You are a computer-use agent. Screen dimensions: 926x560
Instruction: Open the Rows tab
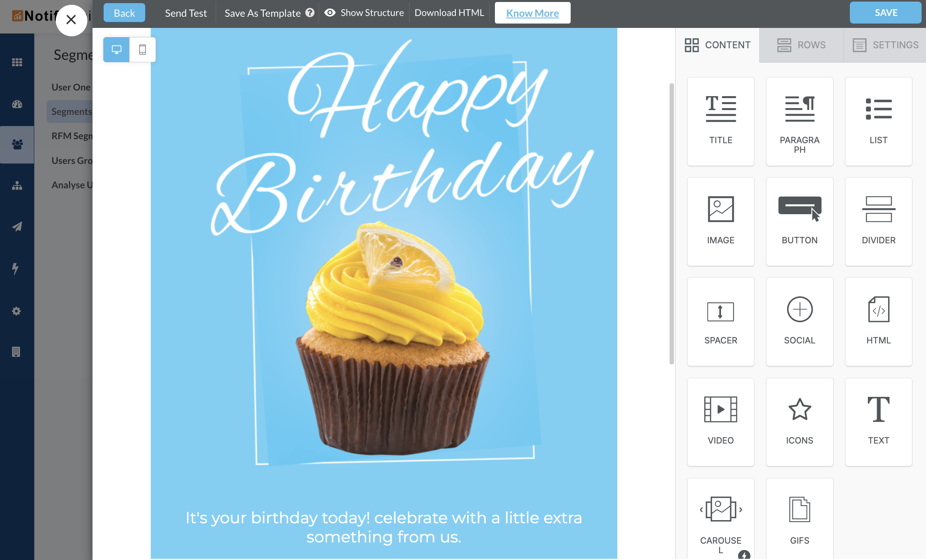click(x=801, y=45)
